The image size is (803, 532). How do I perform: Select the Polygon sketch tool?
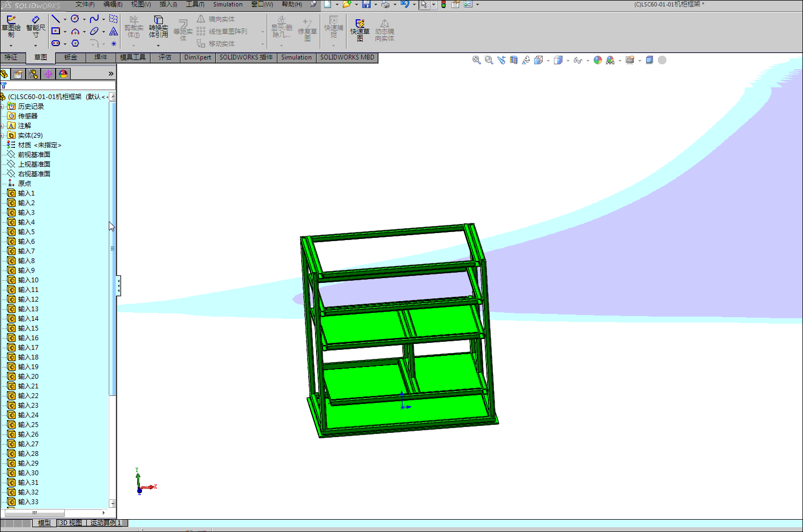coord(75,43)
